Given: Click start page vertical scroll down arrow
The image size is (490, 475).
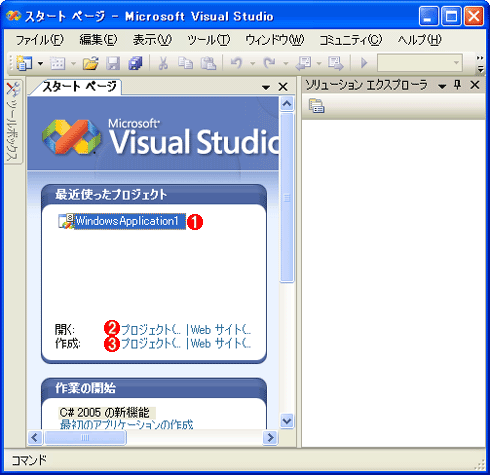Looking at the screenshot, I should pos(287,421).
